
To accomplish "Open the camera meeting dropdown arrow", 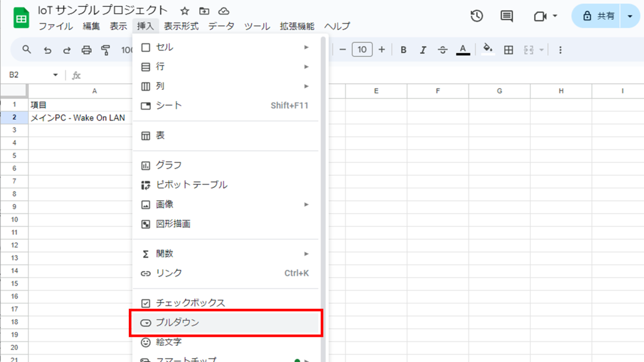I will 555,16.
